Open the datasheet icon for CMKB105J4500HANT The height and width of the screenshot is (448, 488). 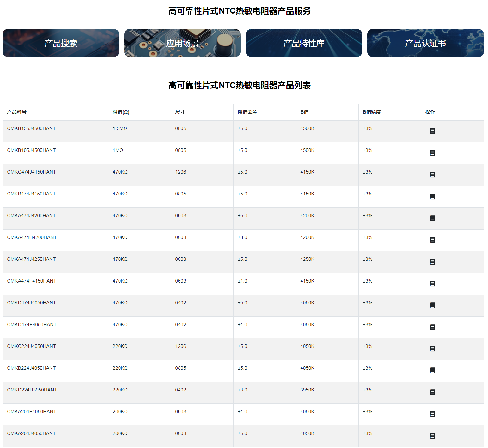[x=433, y=153]
